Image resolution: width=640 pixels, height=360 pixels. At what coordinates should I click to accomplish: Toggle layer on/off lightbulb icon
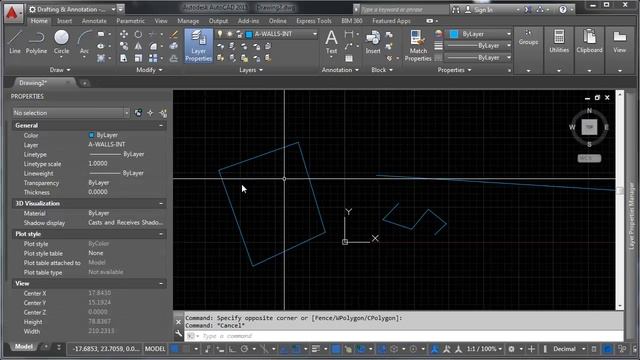(x=220, y=34)
